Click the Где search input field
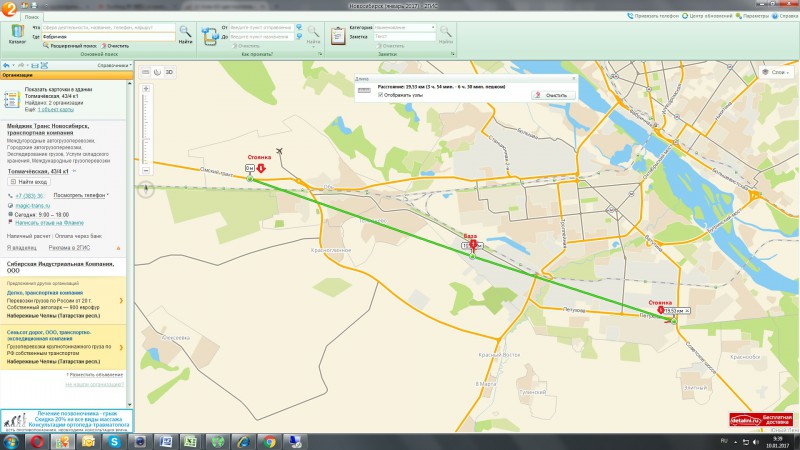Screen dimensions: 800x450 108,36
